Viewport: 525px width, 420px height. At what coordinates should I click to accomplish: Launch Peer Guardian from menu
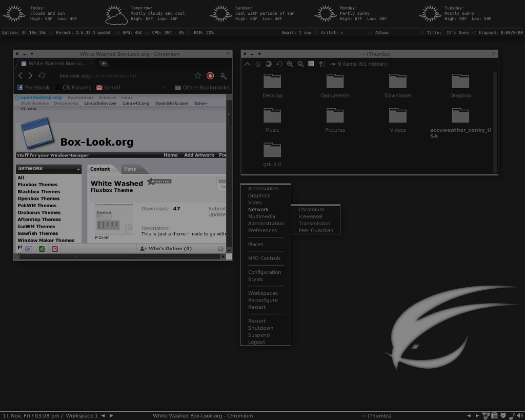coord(315,230)
